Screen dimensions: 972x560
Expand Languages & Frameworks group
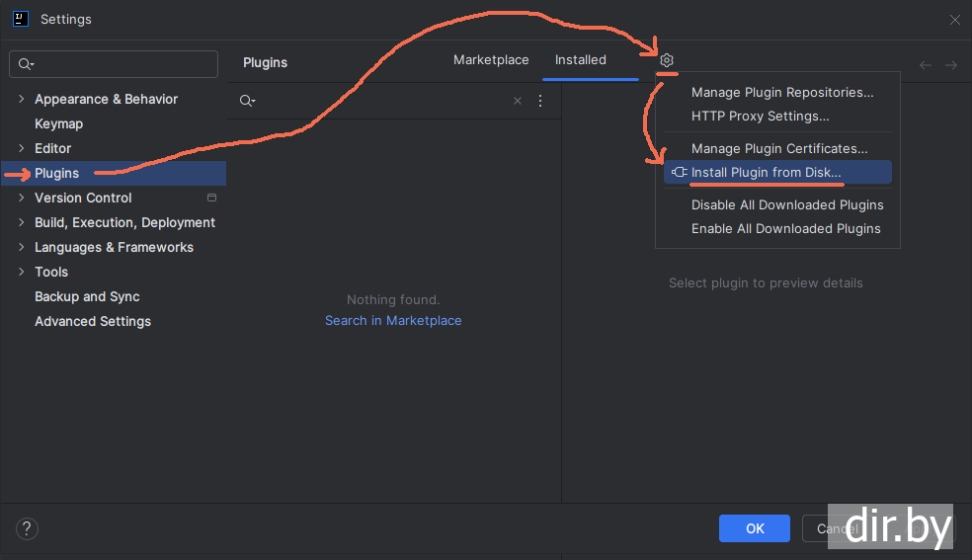pos(21,247)
